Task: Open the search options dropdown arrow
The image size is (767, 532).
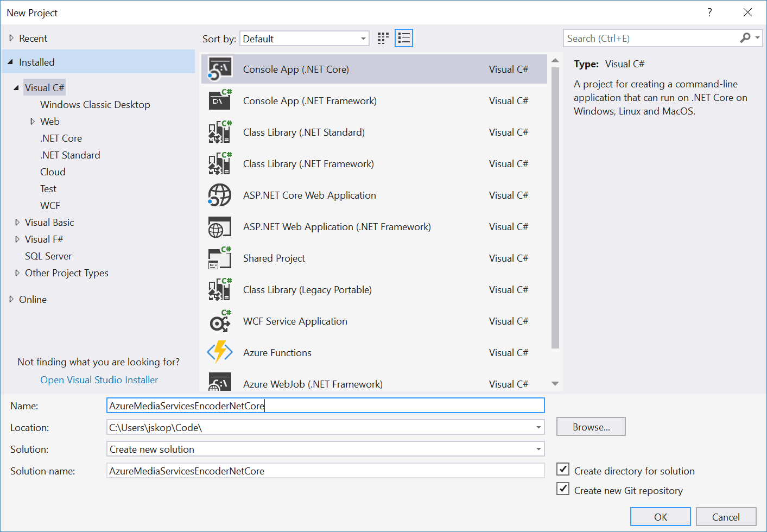Action: point(758,37)
